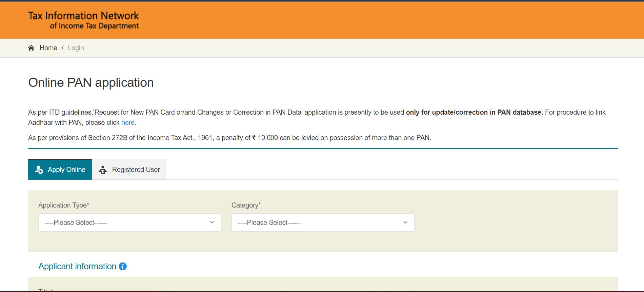This screenshot has height=292, width=644.
Task: Click the 'Applicant information' section heading
Action: [77, 266]
